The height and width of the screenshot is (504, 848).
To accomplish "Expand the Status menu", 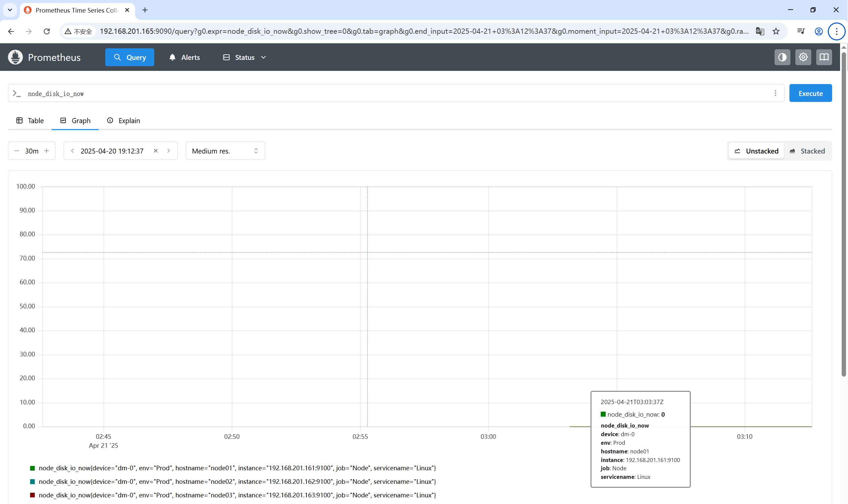I will tap(244, 57).
